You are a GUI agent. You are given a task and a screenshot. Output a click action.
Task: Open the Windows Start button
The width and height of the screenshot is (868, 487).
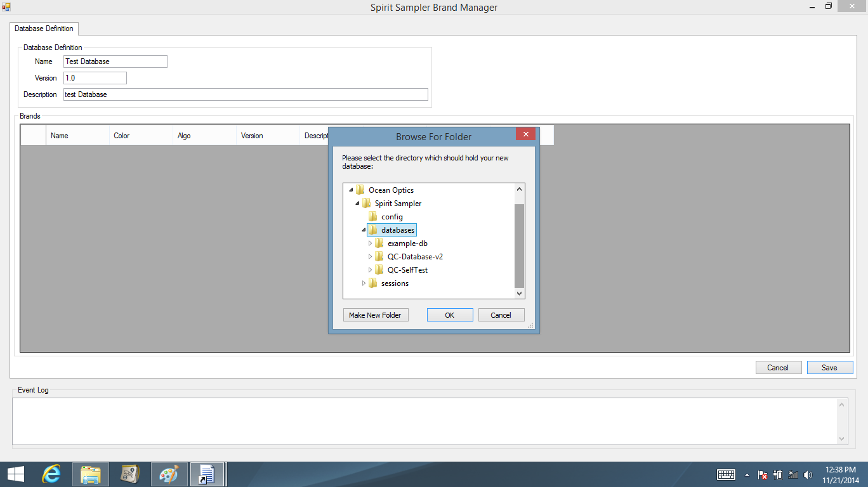[16, 474]
